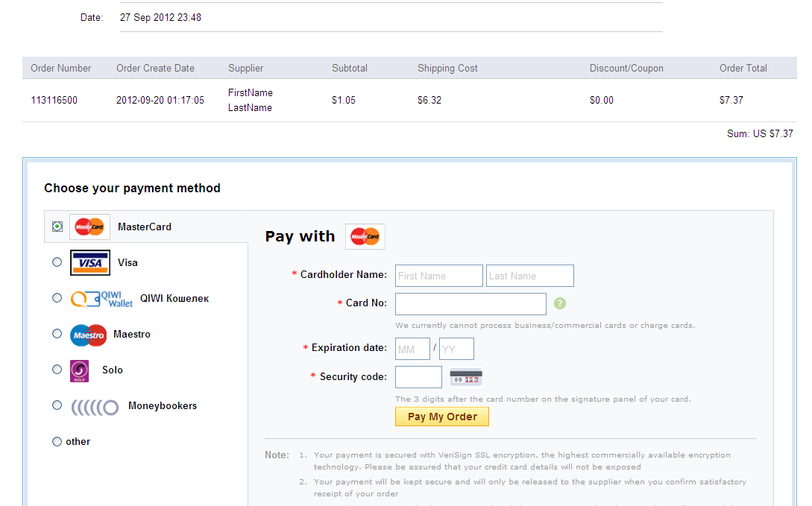
Task: Click order create date 2012-09-20 01:17:05
Action: (x=160, y=101)
